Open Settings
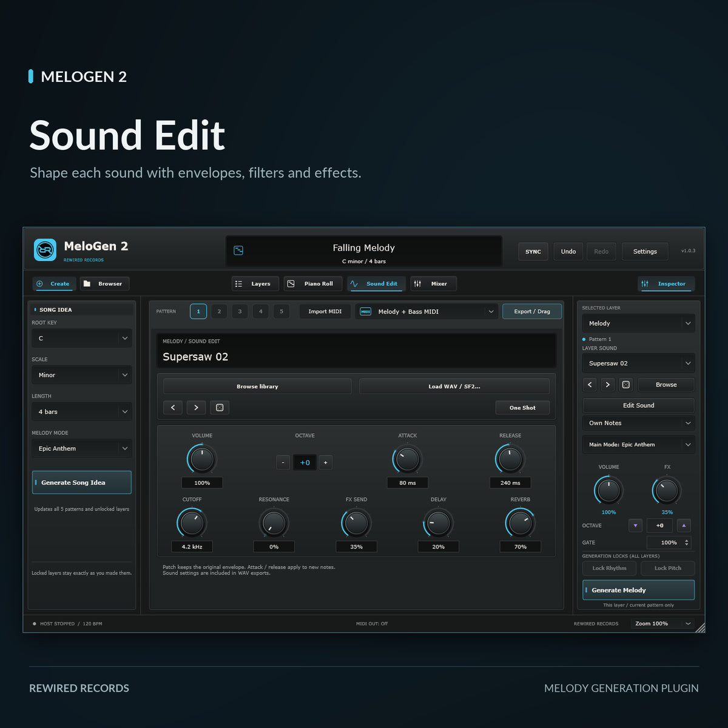The width and height of the screenshot is (728, 728). coord(645,251)
